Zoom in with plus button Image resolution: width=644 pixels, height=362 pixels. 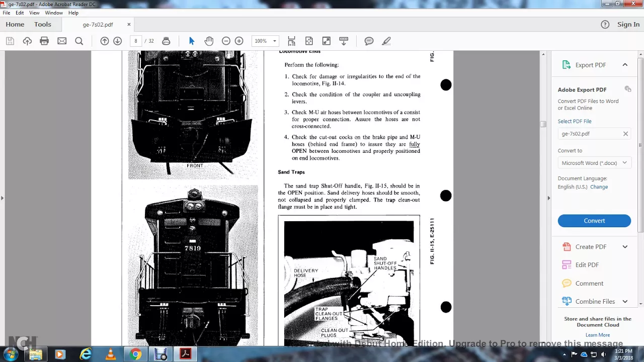click(239, 41)
